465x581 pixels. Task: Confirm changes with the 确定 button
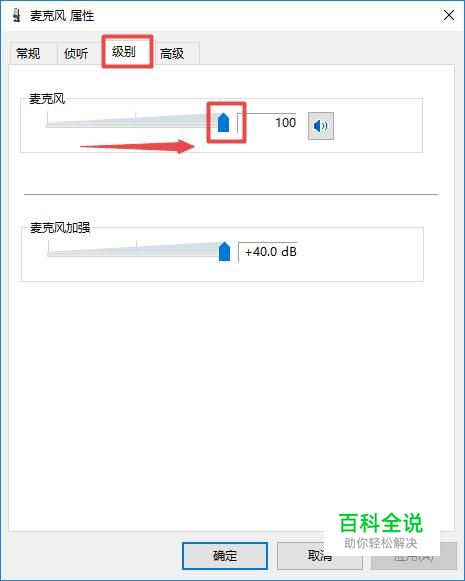[x=225, y=556]
